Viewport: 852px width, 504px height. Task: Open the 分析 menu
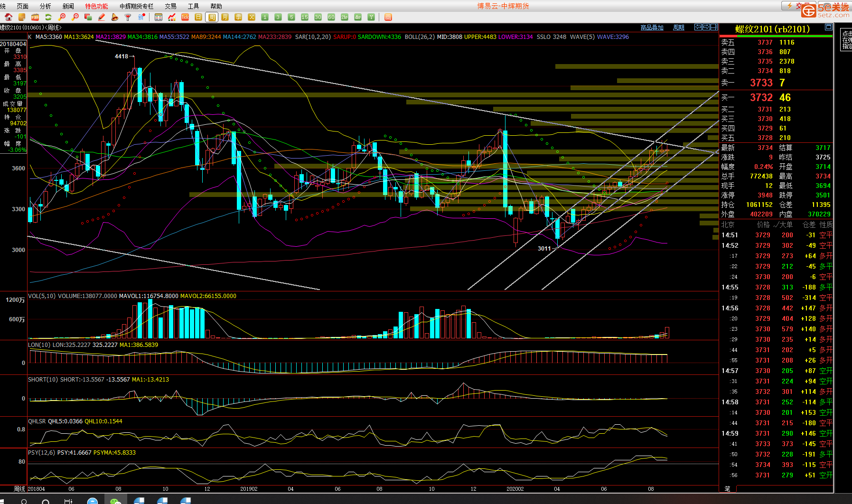point(46,6)
